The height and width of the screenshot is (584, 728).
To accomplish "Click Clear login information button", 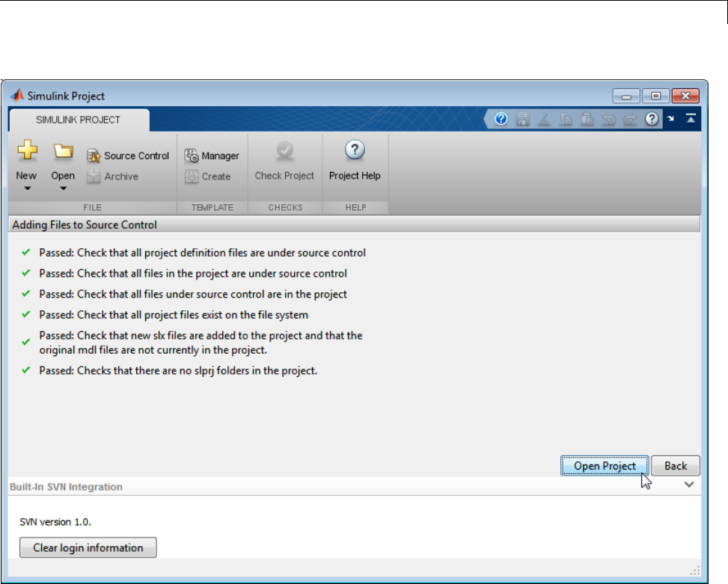I will pos(88,548).
